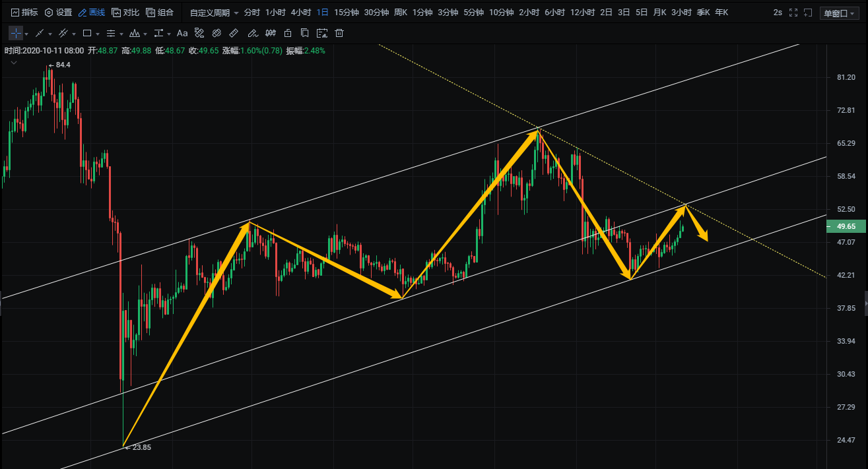Click the trash icon to delete drawings

click(339, 33)
